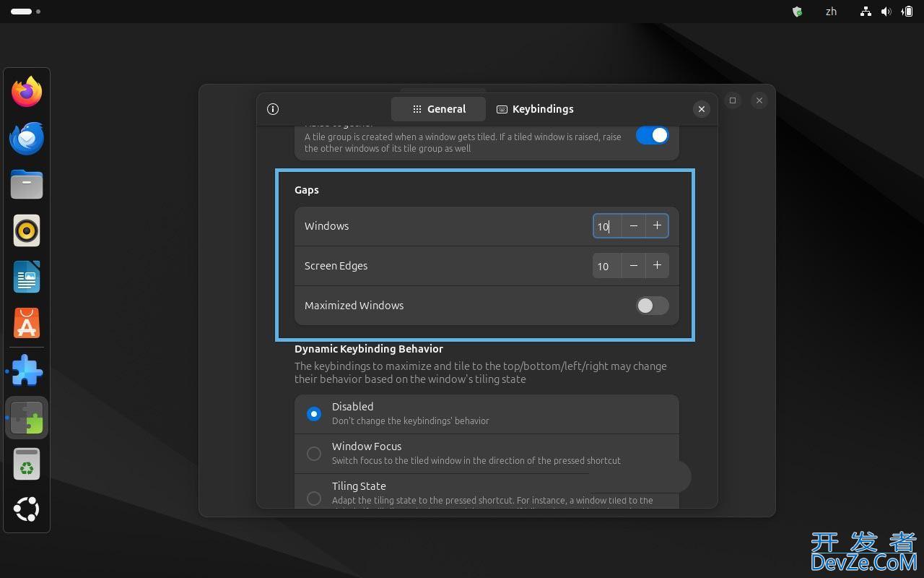
Task: Click the Screen Edges row label
Action: point(336,266)
